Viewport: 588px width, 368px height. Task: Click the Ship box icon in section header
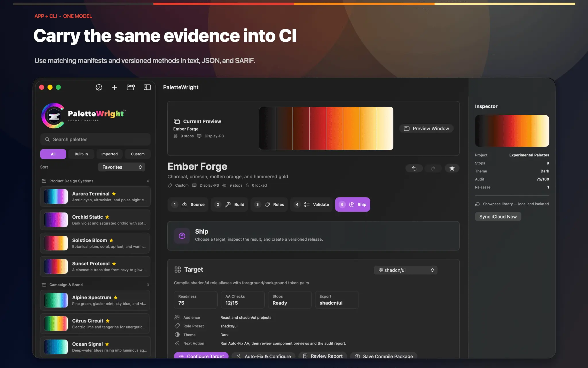(182, 236)
